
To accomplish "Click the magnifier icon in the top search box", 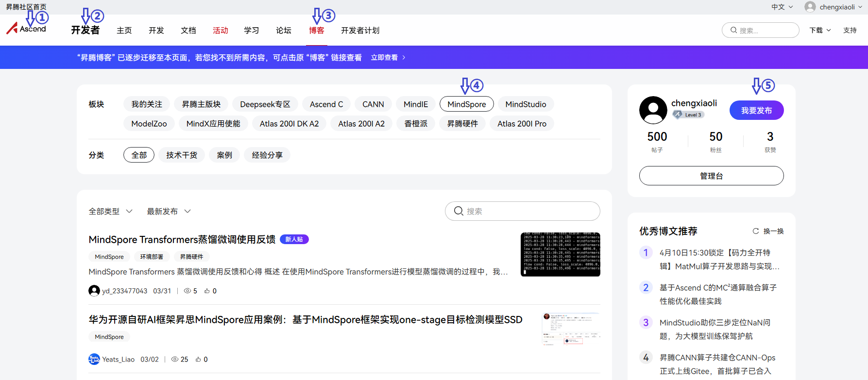I will 733,30.
